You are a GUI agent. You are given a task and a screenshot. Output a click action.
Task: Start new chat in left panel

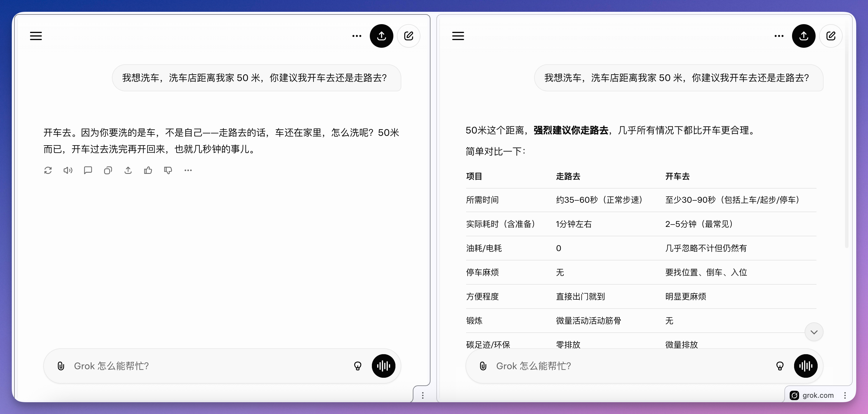tap(408, 36)
